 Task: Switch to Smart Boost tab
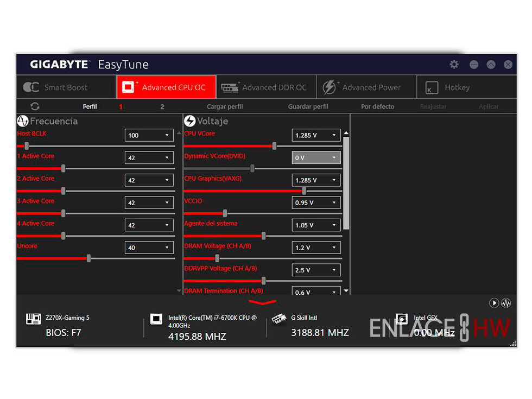[x=66, y=87]
